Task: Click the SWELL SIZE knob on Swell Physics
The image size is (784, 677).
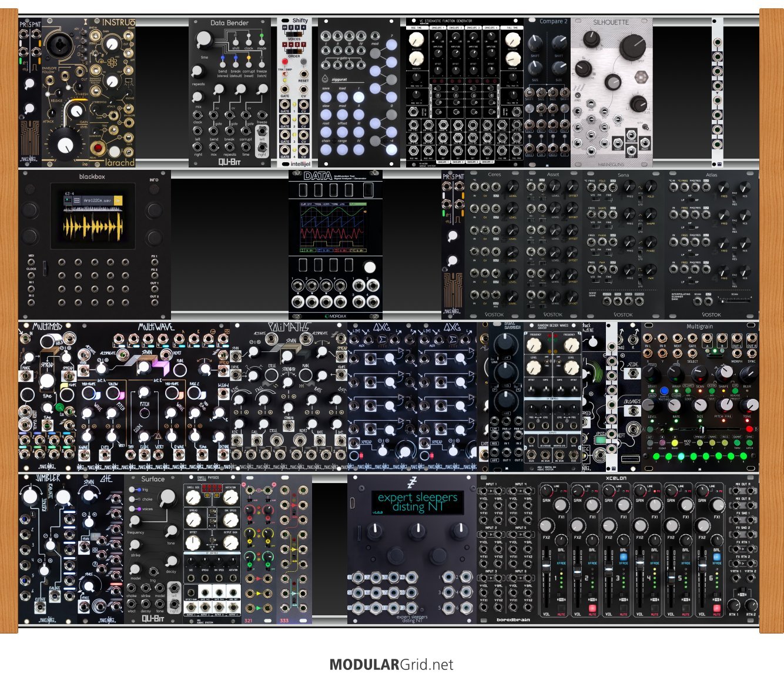Action: point(193,498)
